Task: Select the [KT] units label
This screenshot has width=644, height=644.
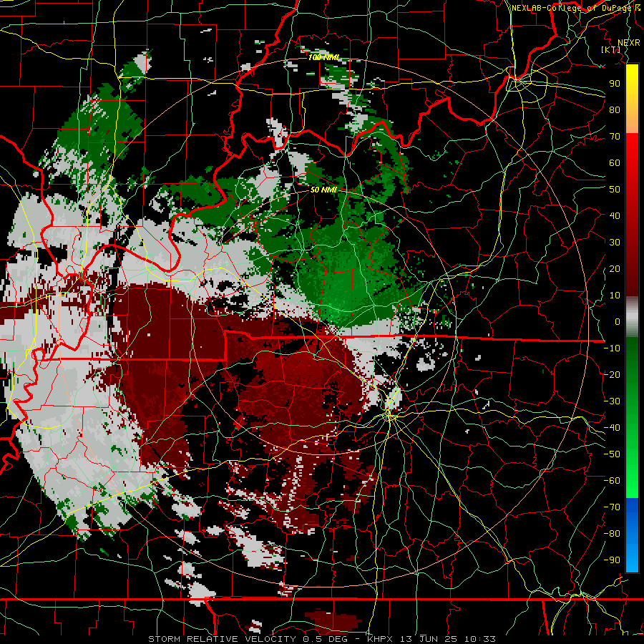Action: point(611,49)
